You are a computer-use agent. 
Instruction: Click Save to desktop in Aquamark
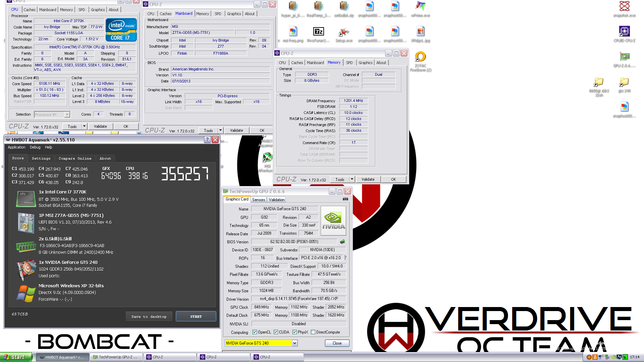(149, 316)
